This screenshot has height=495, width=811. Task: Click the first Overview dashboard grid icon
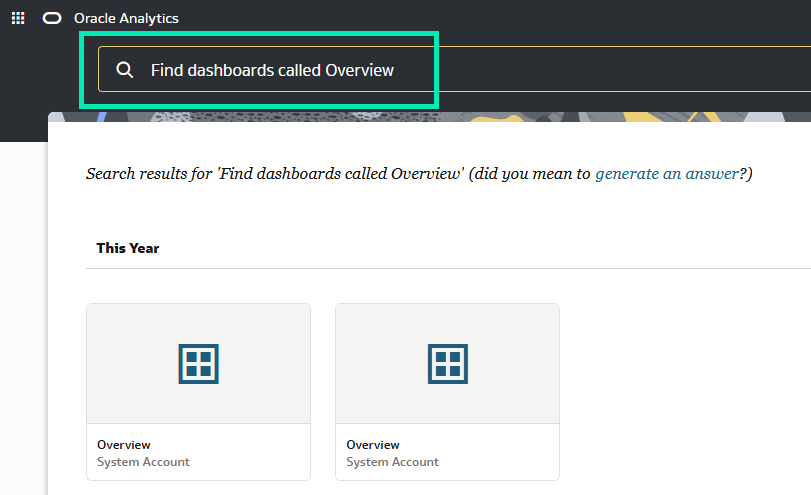pos(198,363)
